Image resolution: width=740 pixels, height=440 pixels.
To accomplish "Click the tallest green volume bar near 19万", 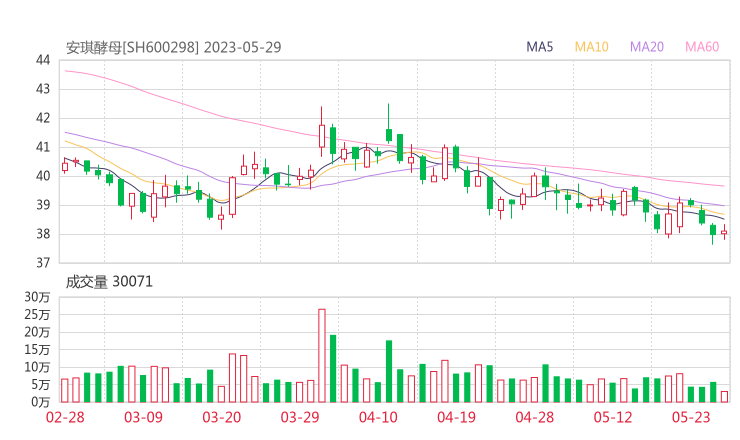I will click(x=333, y=369).
